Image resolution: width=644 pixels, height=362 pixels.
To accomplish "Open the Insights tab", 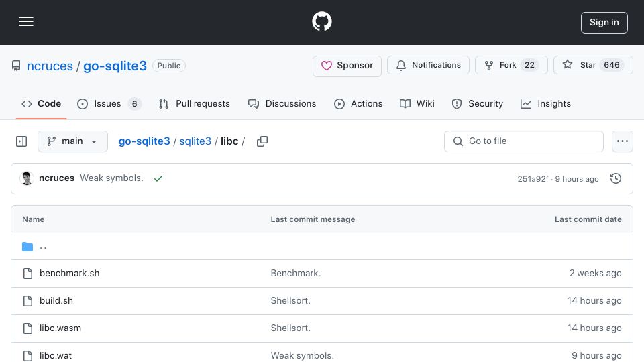I will (545, 104).
